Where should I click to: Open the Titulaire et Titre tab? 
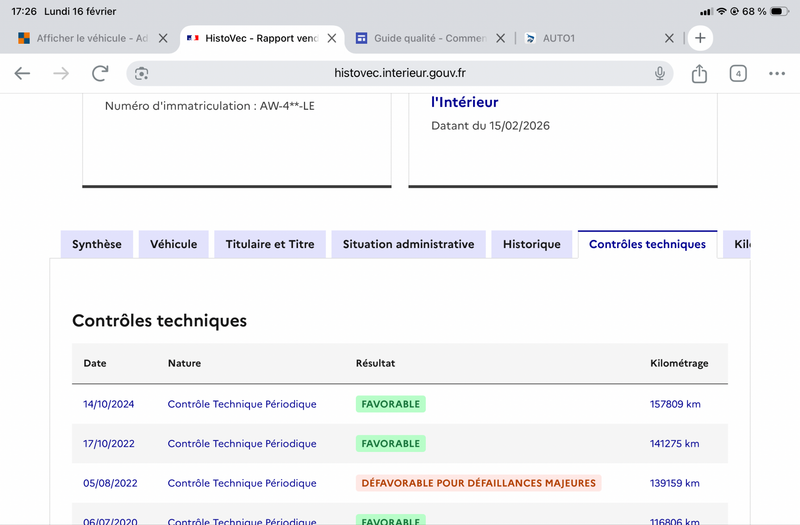[270, 244]
